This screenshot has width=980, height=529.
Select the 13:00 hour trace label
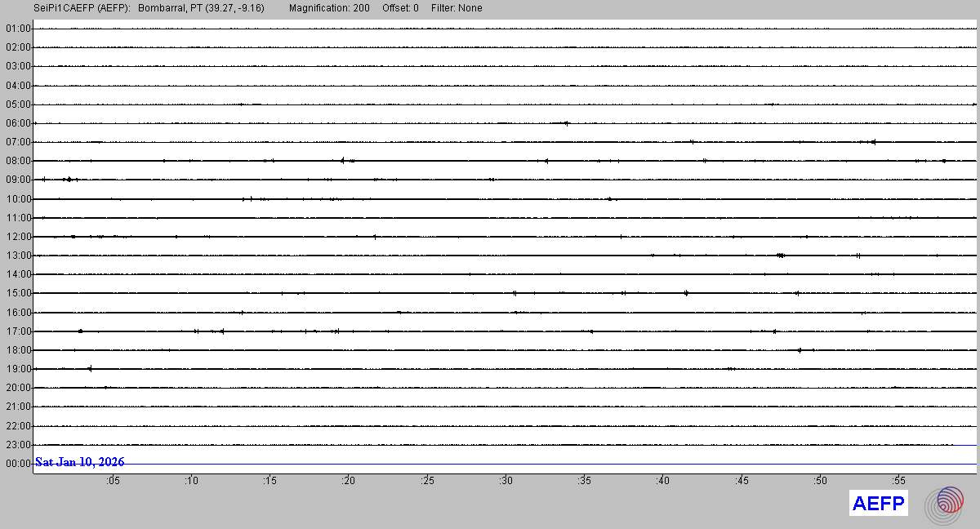tap(17, 256)
